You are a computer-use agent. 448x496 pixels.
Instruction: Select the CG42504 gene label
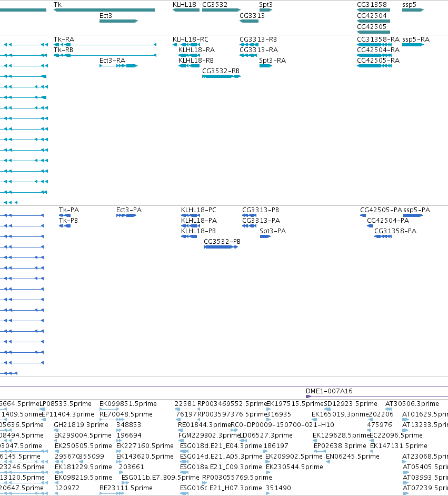point(372,15)
